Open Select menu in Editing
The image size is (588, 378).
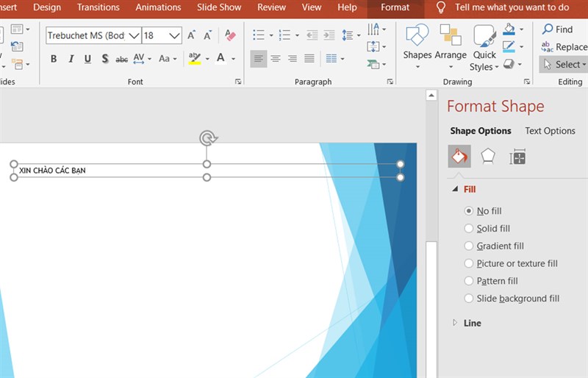[563, 65]
